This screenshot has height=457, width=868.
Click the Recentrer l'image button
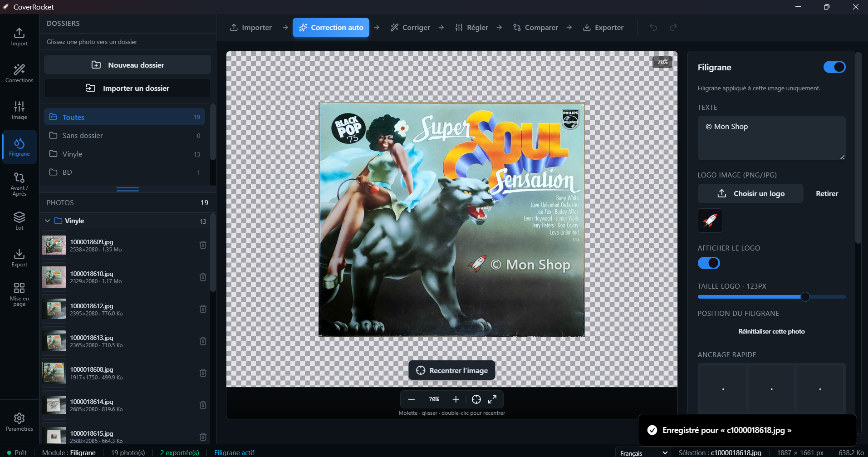pos(452,370)
